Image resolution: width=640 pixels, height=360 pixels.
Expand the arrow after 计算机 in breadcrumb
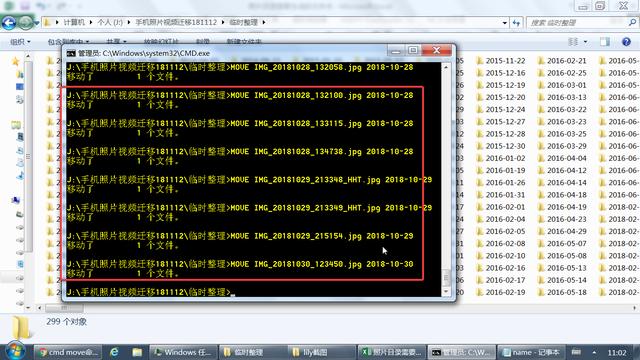tap(91, 22)
